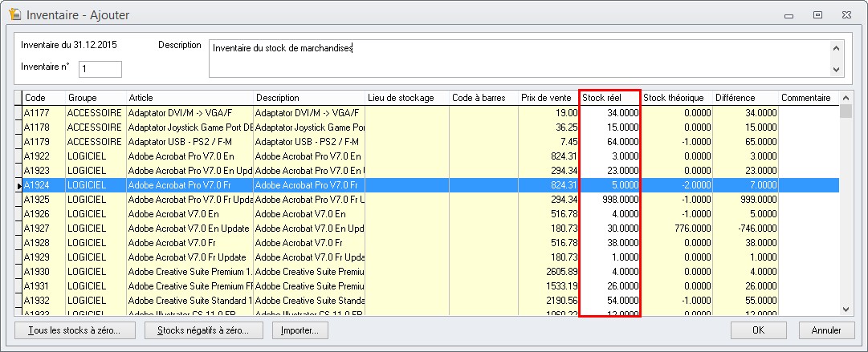Click the Description box up scroll arrow

pos(835,47)
